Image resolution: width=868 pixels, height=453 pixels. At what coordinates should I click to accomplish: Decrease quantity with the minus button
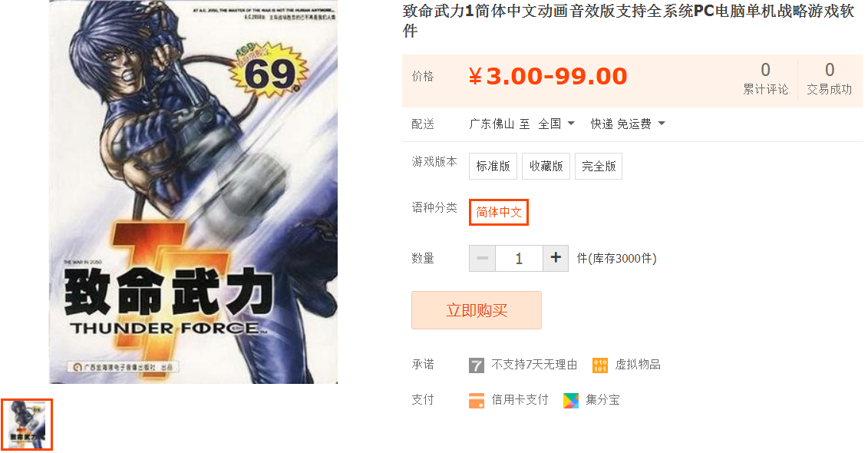[x=482, y=258]
